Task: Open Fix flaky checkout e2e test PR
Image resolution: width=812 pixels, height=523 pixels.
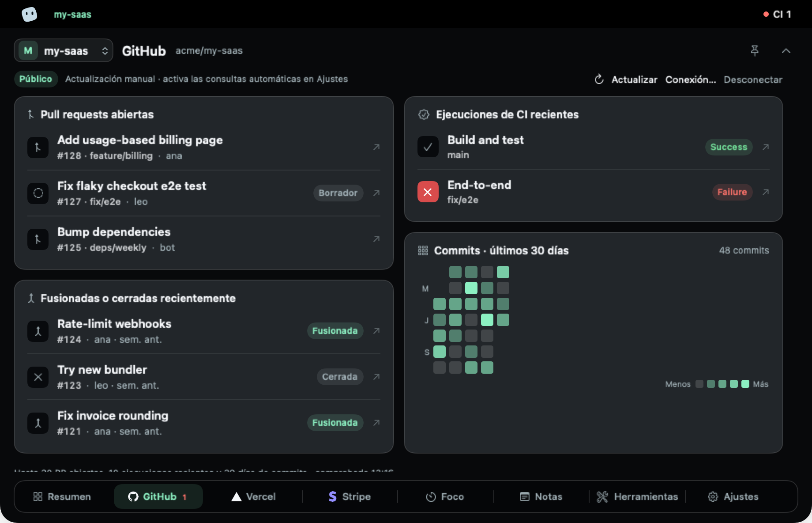Action: pos(204,193)
